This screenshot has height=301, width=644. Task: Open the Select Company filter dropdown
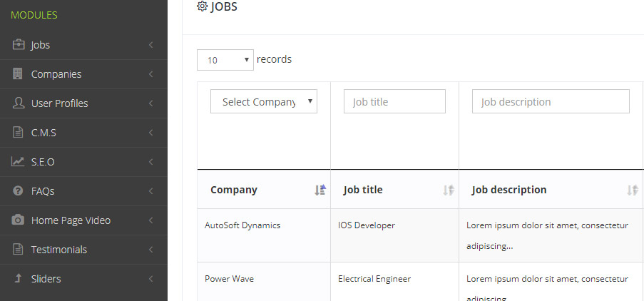point(264,102)
